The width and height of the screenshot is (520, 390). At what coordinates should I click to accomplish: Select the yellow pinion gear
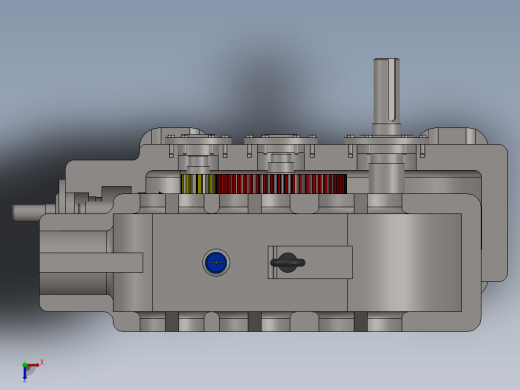click(198, 184)
